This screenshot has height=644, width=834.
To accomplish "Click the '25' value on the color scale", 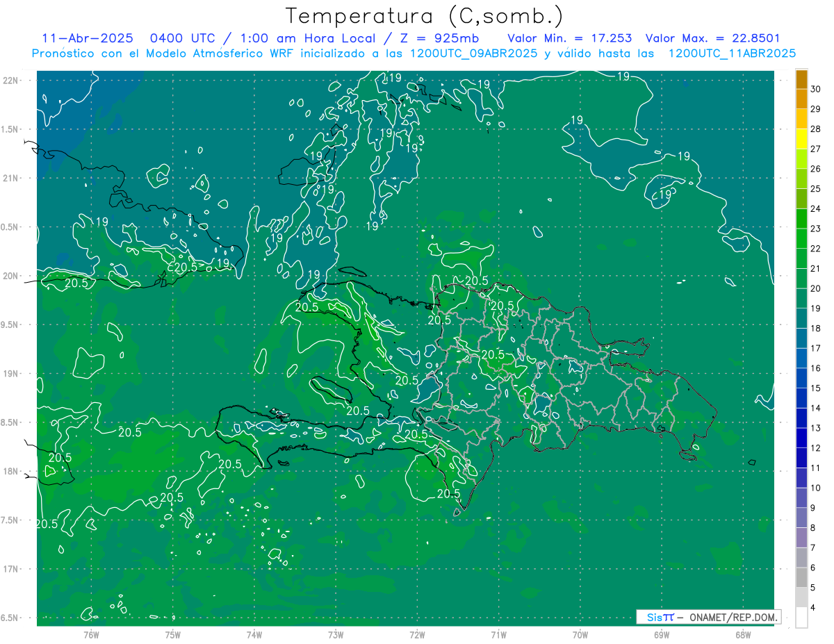I will 816,188.
